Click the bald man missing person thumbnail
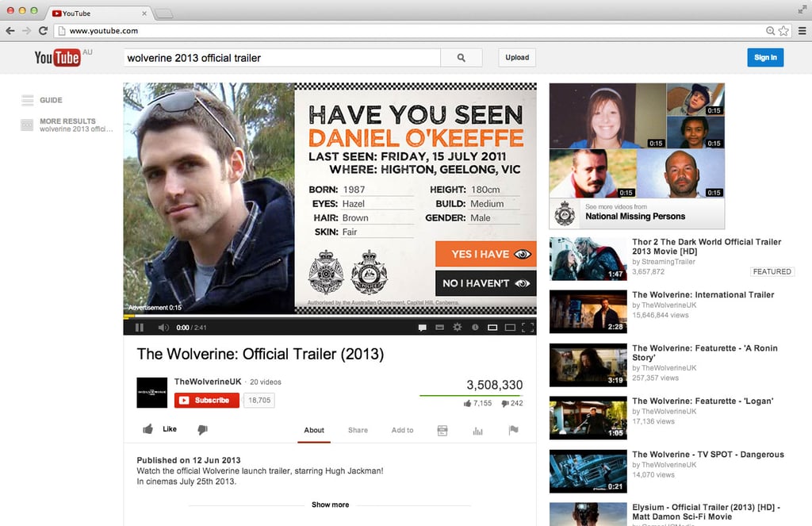The height and width of the screenshot is (526, 812). 680,174
